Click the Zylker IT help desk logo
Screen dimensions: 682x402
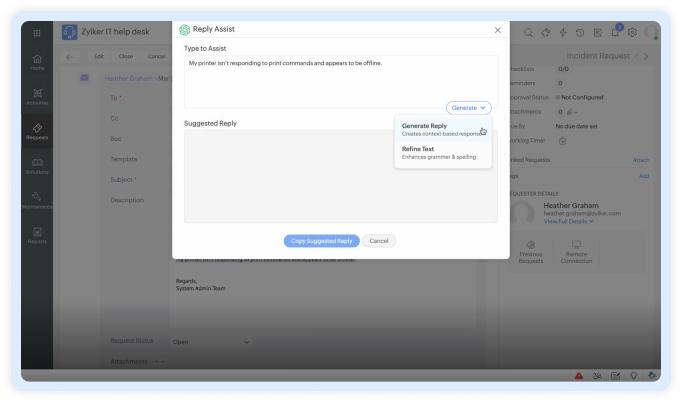click(x=70, y=32)
